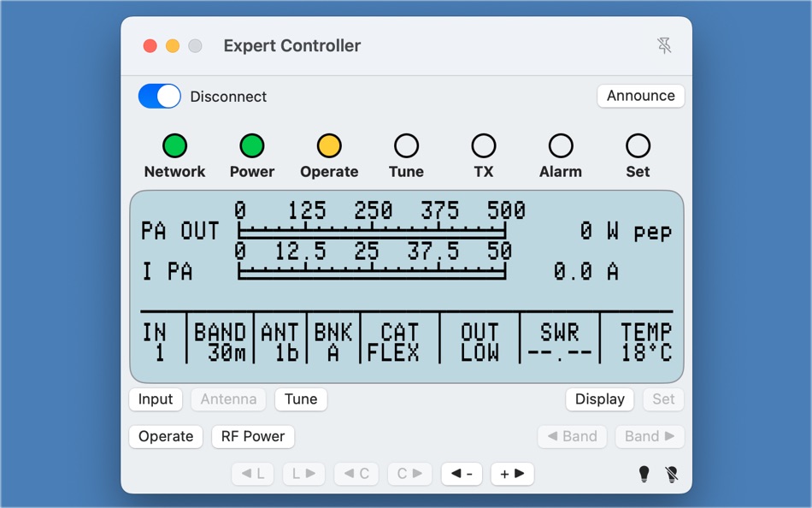
Task: Click the Tune status indicator
Action: (406, 145)
